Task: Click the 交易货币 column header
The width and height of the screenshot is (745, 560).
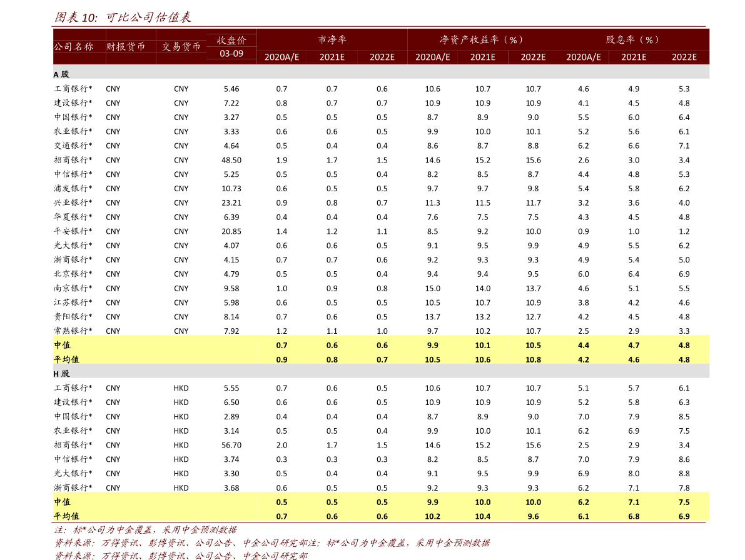Action: [181, 46]
